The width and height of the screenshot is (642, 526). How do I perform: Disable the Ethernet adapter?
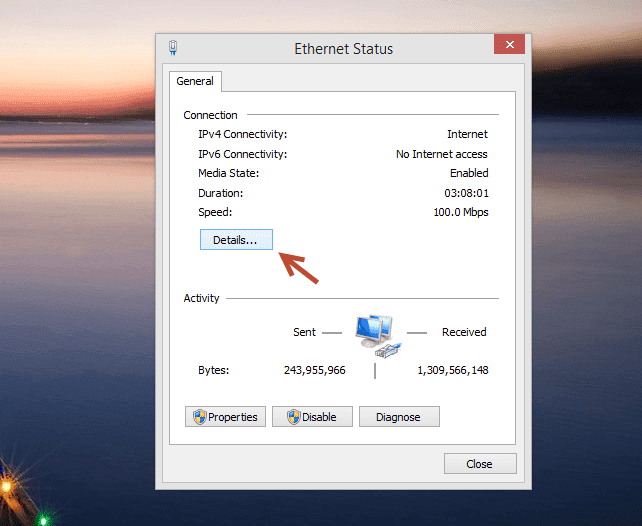pyautogui.click(x=312, y=417)
